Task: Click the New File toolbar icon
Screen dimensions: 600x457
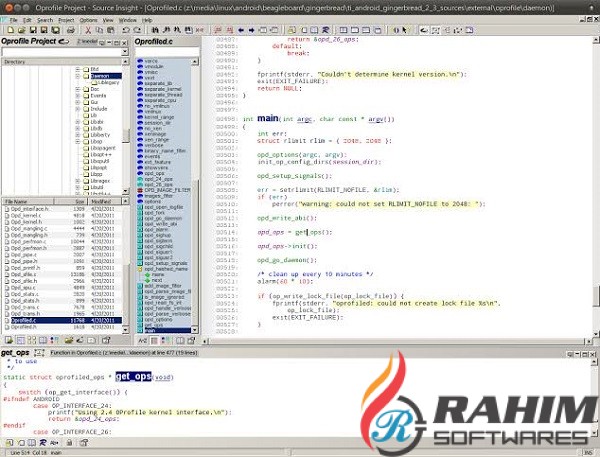Action: point(10,30)
